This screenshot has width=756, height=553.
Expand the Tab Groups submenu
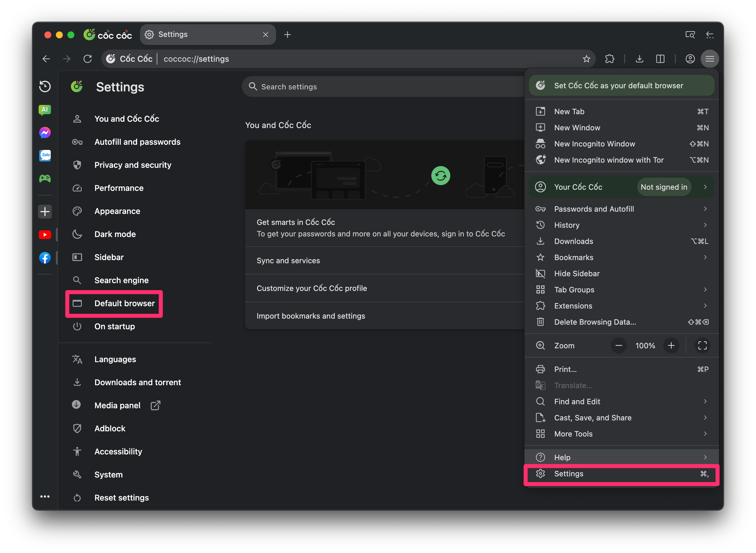705,289
